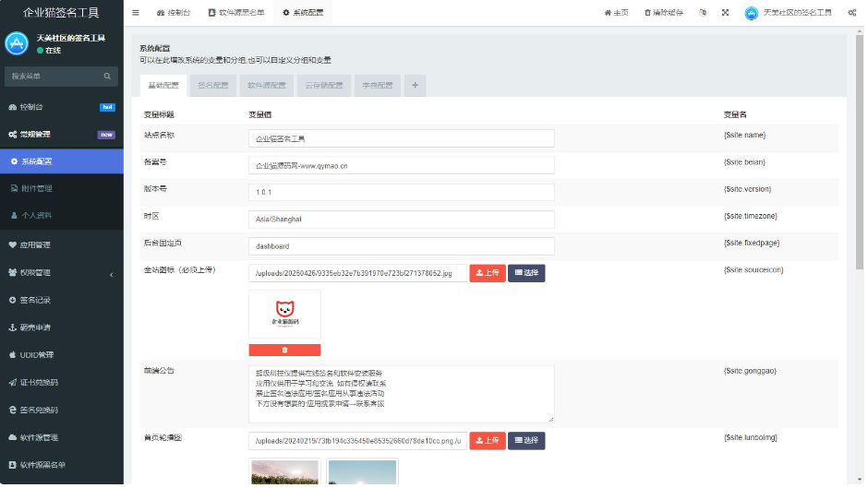
Task: Open 签名记录 in the sidebar
Action: [62, 300]
